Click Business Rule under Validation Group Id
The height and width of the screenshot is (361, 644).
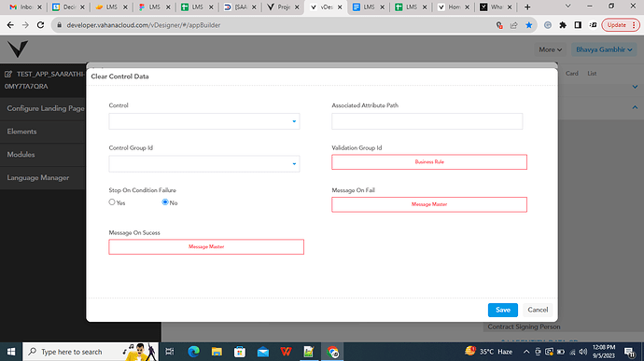click(429, 161)
